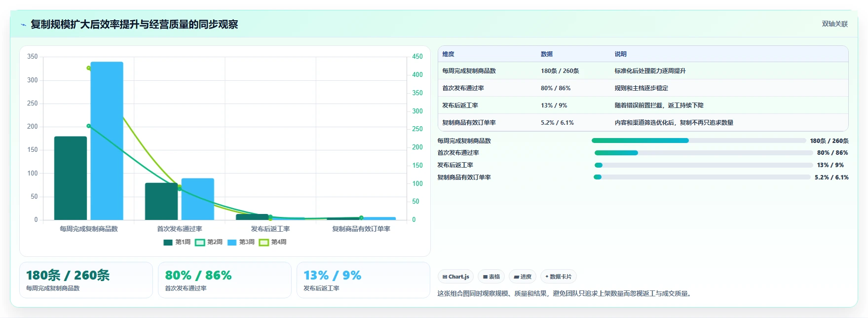This screenshot has width=868, height=318.
Task: Click table text 规则和主档逐步稳定
Action: click(x=642, y=88)
